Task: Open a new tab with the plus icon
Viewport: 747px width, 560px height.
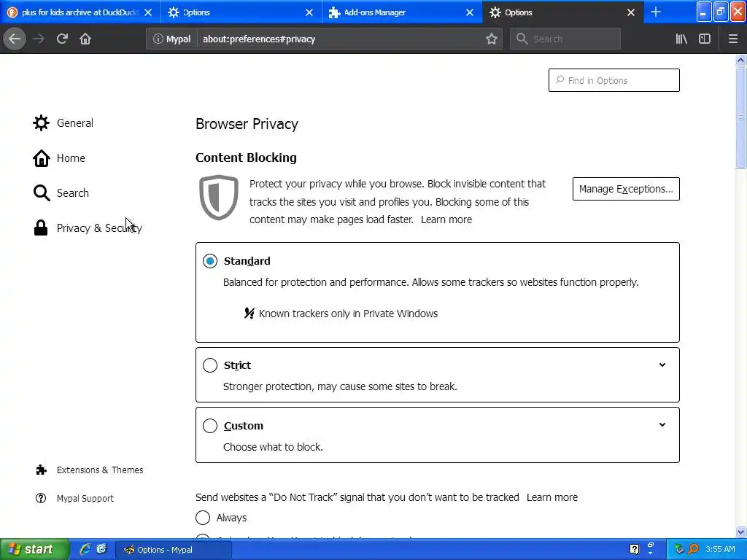Action: point(656,12)
